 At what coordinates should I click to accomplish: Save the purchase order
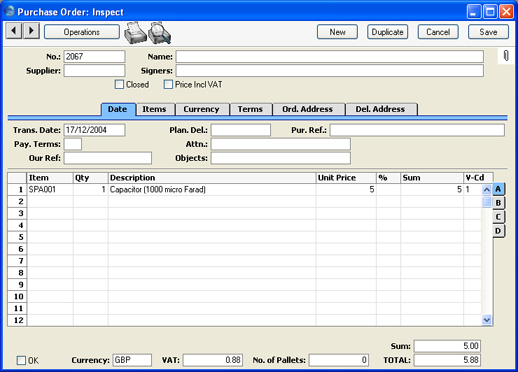[x=488, y=32]
